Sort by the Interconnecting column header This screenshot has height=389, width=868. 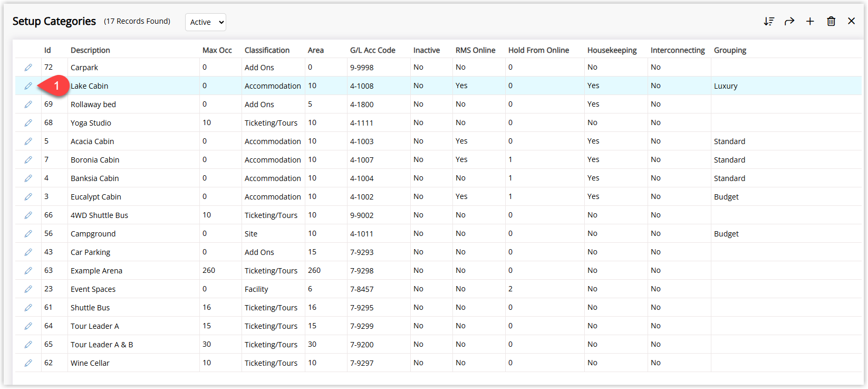pyautogui.click(x=678, y=50)
